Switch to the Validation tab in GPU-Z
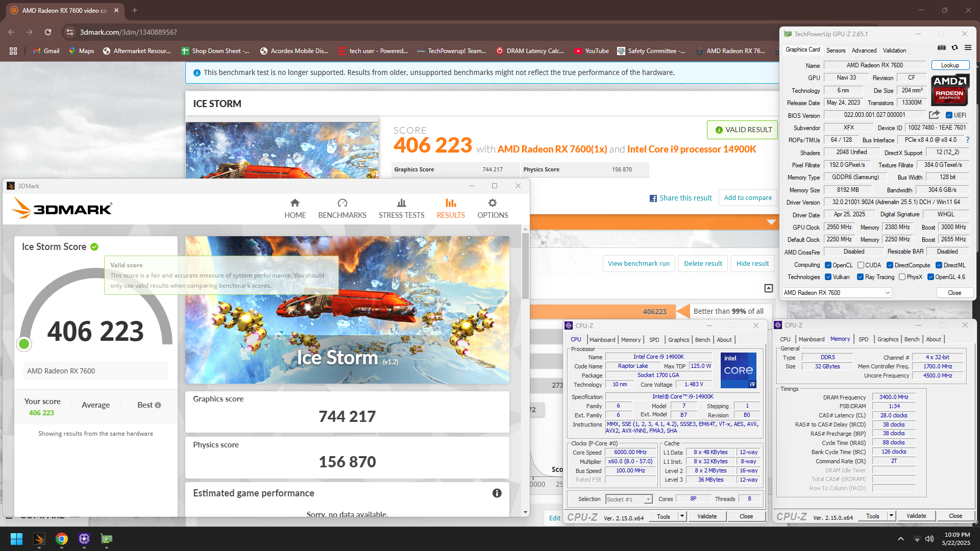 894,51
